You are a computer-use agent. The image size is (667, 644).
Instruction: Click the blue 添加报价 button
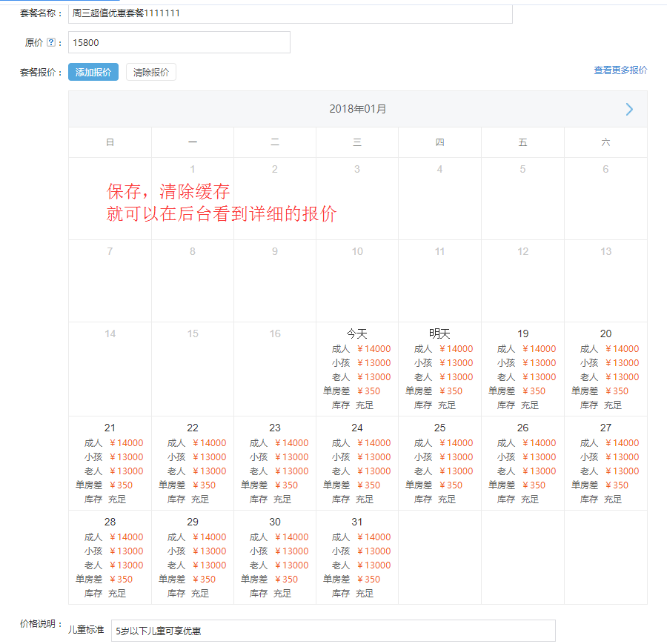click(x=93, y=72)
